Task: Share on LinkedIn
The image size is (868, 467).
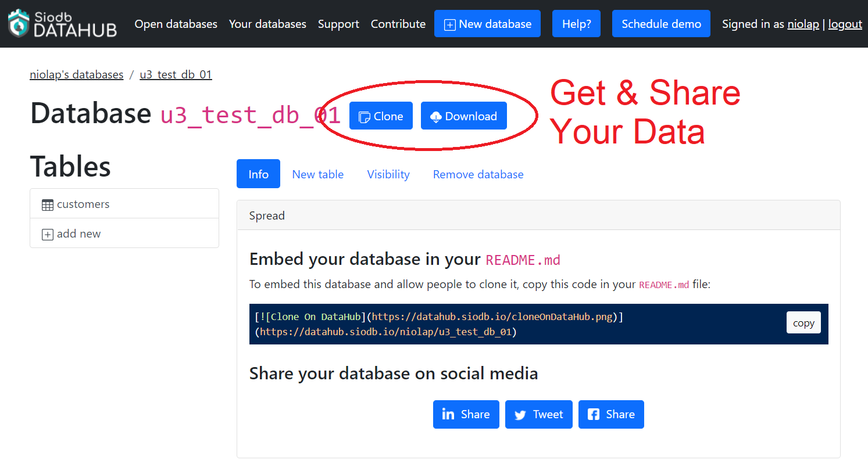Action: tap(466, 414)
